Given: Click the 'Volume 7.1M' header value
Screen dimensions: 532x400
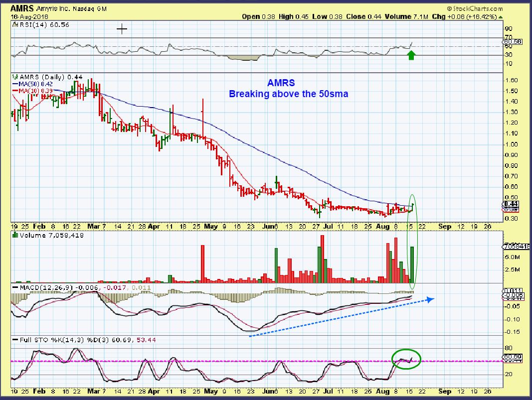Looking at the screenshot, I should tap(406, 16).
